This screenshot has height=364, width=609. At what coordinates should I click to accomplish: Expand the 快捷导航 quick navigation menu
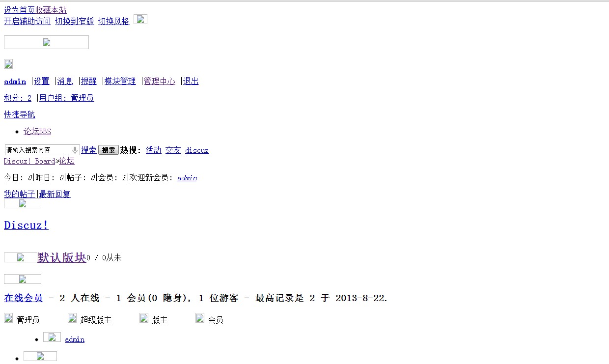(20, 114)
